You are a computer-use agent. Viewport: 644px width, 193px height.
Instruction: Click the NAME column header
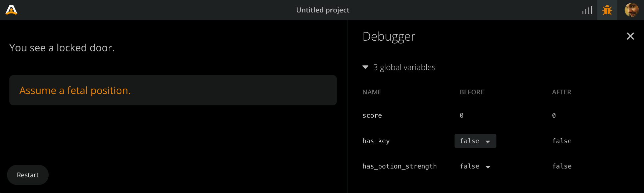(372, 92)
